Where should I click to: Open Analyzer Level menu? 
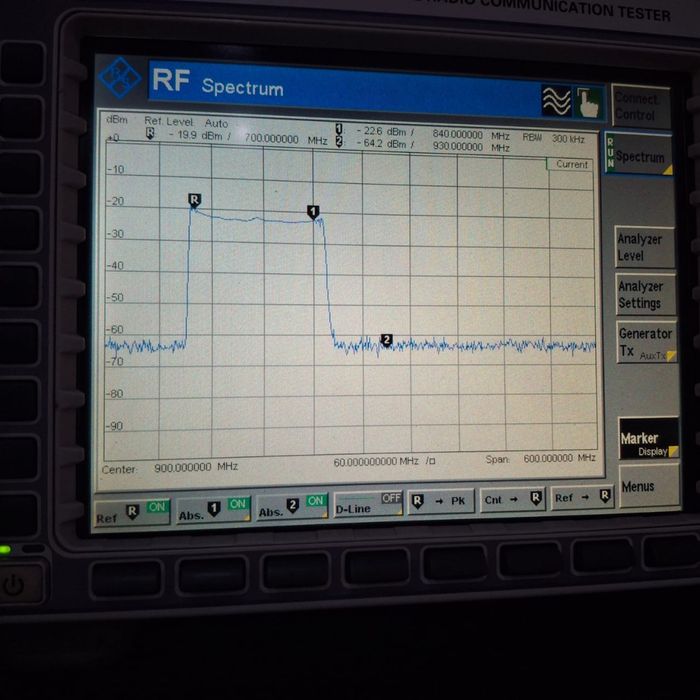click(x=645, y=247)
